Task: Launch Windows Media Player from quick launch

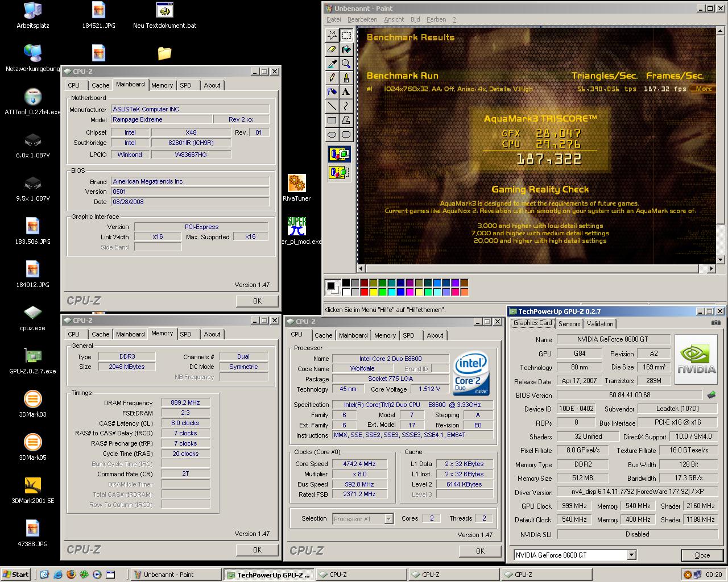Action: click(x=97, y=575)
